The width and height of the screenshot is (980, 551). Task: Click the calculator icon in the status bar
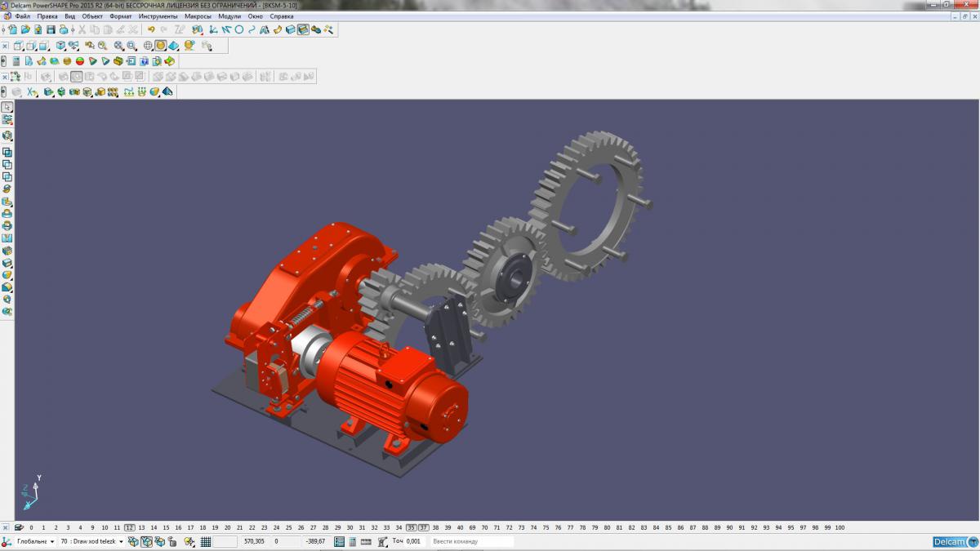point(352,541)
